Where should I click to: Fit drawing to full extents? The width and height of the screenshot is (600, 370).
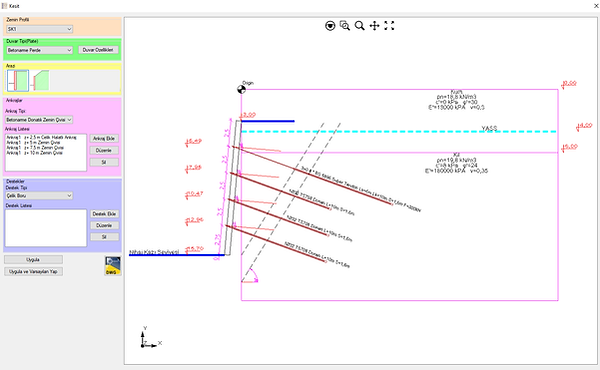389,26
